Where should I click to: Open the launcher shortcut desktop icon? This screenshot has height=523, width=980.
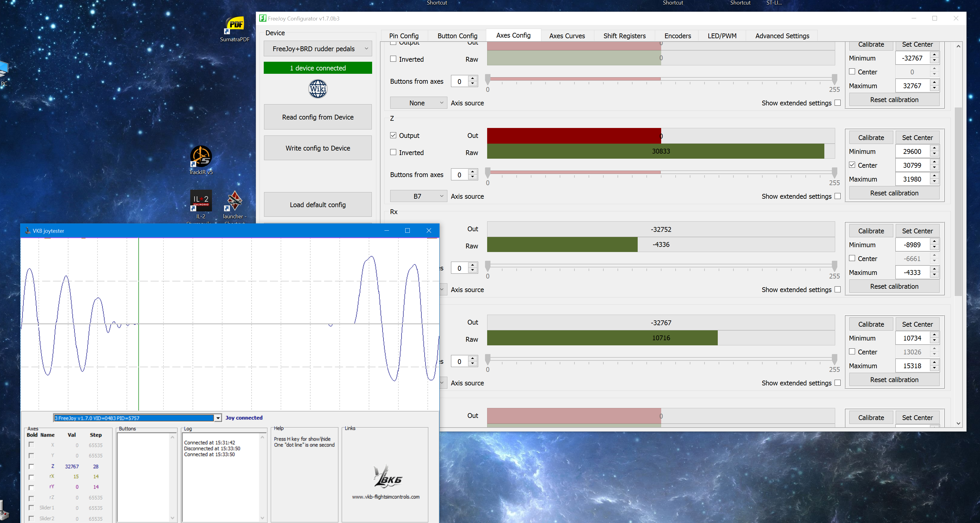pos(235,201)
